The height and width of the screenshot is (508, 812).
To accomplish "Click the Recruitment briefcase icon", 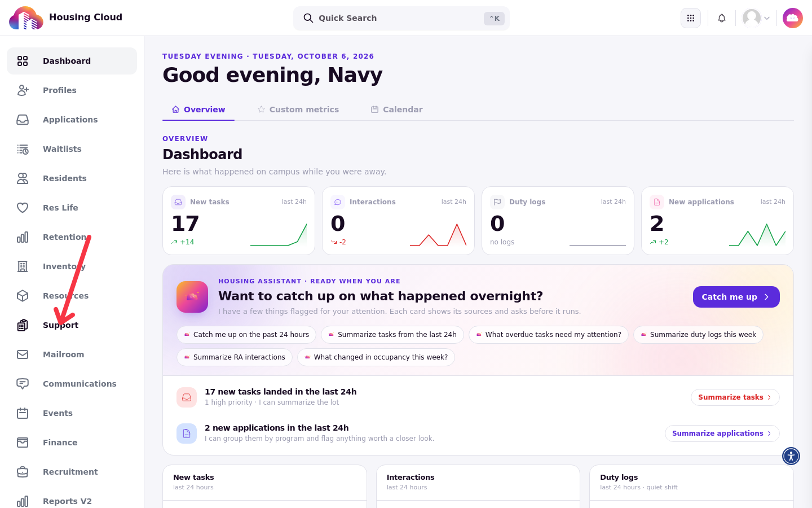I will click(23, 472).
